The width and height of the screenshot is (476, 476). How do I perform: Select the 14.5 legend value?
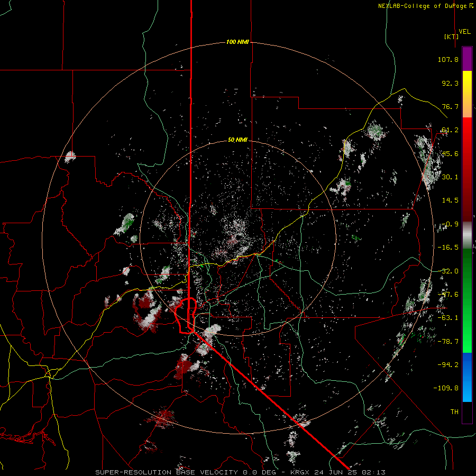tap(450, 200)
